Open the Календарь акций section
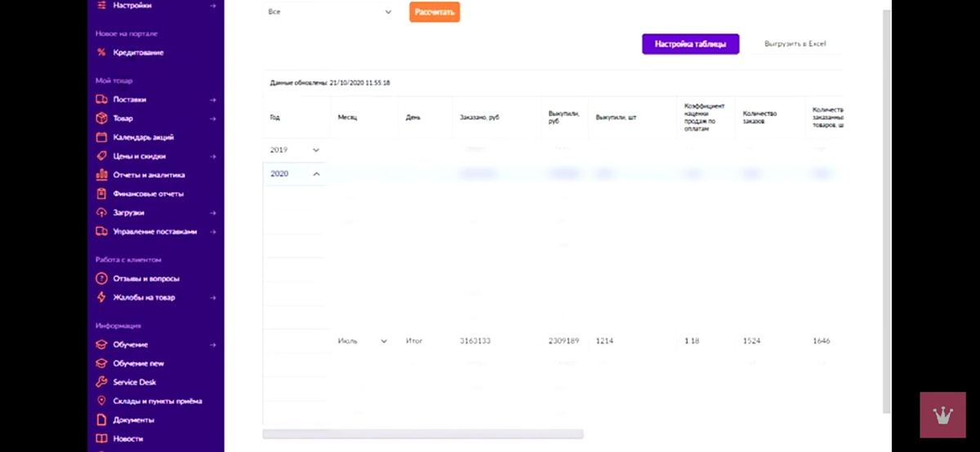The width and height of the screenshot is (980, 452). [144, 137]
